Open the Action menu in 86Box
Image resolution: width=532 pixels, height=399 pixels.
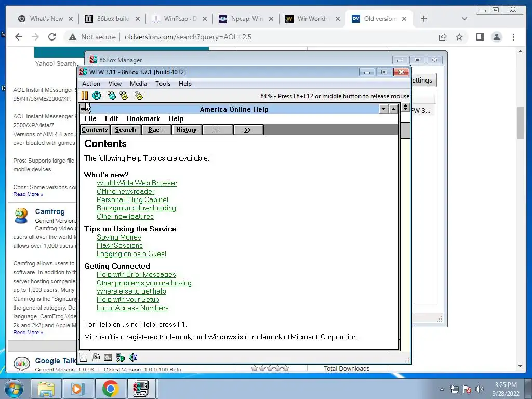click(x=91, y=84)
